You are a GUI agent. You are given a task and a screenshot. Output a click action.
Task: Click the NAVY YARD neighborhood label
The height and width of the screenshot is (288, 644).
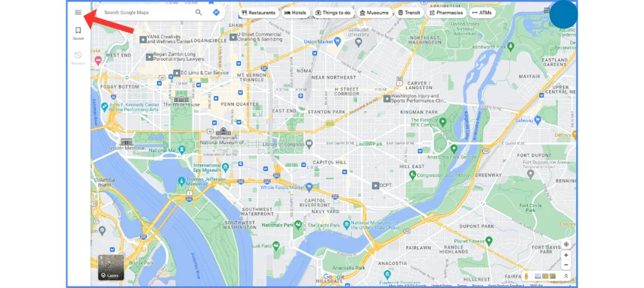click(x=325, y=211)
